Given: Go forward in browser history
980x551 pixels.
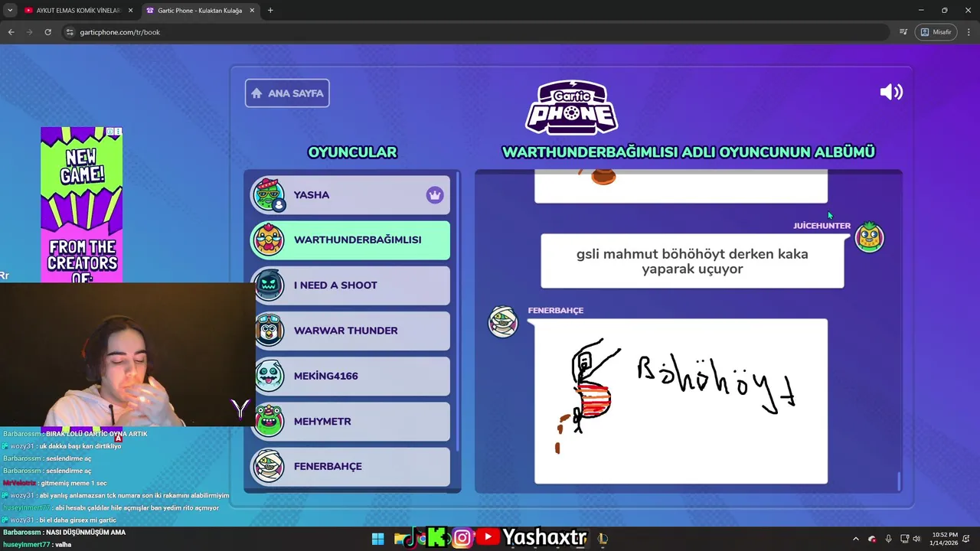Looking at the screenshot, I should point(29,32).
